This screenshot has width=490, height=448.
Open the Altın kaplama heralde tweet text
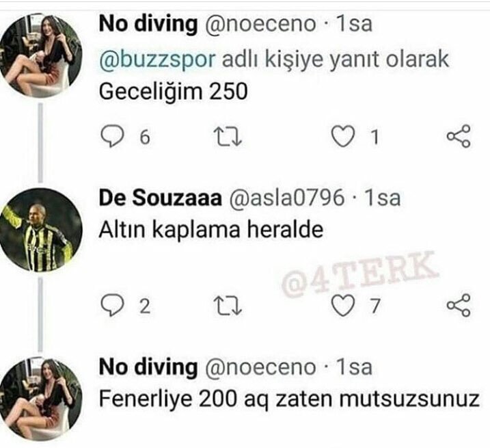[x=211, y=230]
